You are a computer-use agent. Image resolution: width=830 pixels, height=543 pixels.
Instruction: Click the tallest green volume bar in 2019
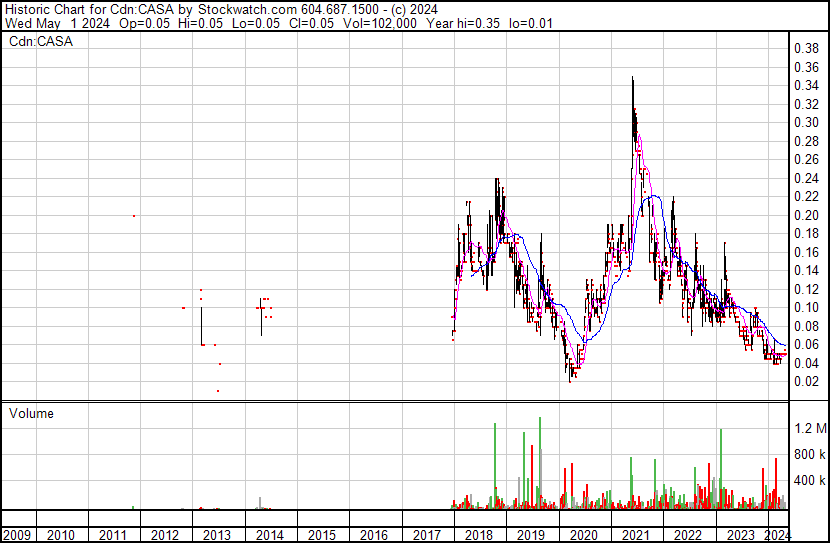540,463
